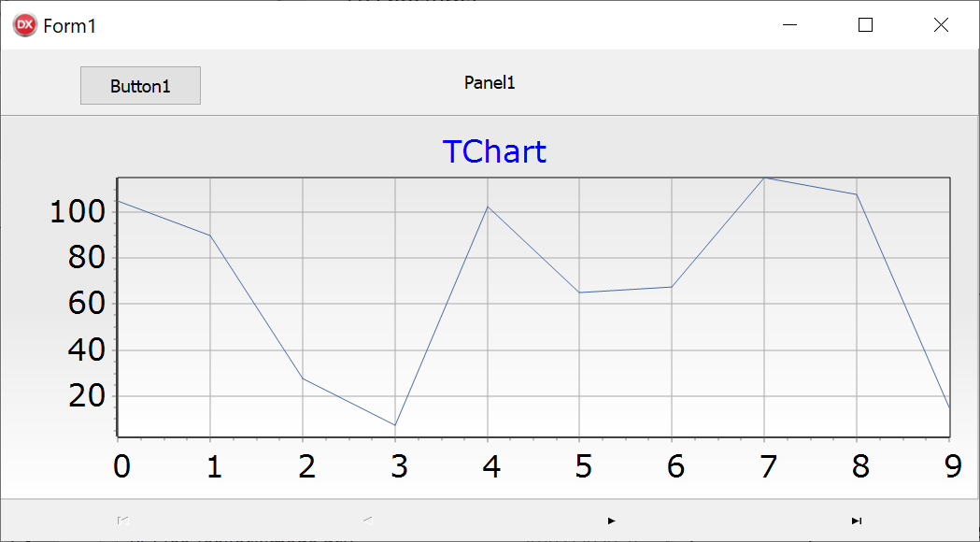This screenshot has height=542, width=980.
Task: Click the line peak at x-value 7
Action: 764,178
